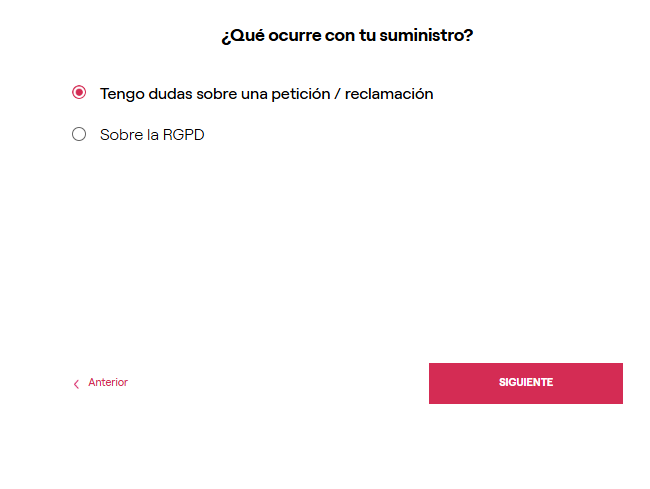
Task: Click the filled pink radio circle
Action: (x=79, y=92)
